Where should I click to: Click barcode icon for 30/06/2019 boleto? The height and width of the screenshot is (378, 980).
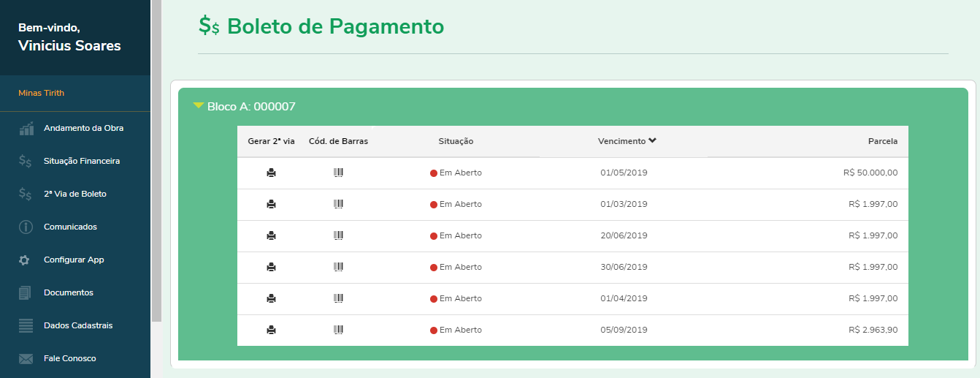point(338,267)
